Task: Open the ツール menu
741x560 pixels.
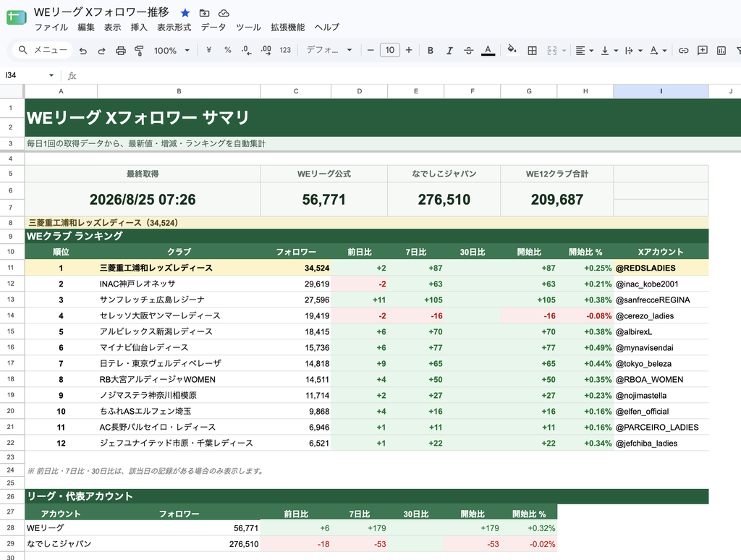Action: pyautogui.click(x=248, y=27)
